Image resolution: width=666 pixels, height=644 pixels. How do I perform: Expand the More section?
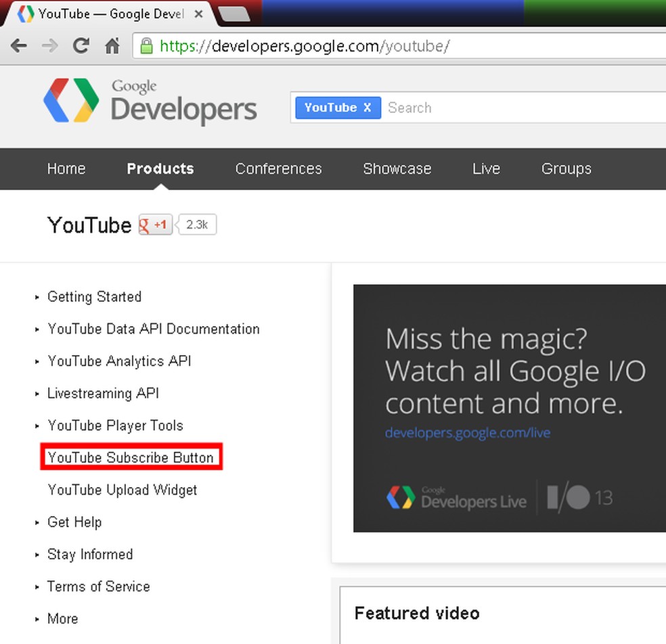(x=62, y=618)
